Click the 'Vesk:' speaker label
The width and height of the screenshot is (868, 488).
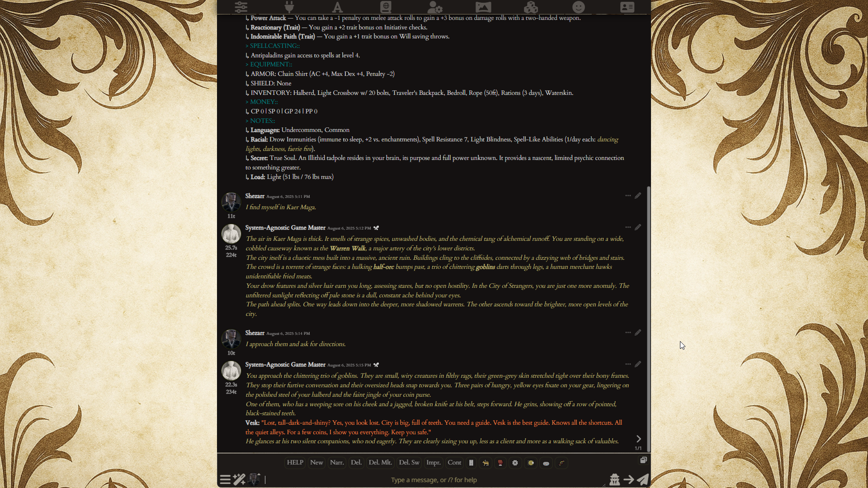(x=252, y=423)
